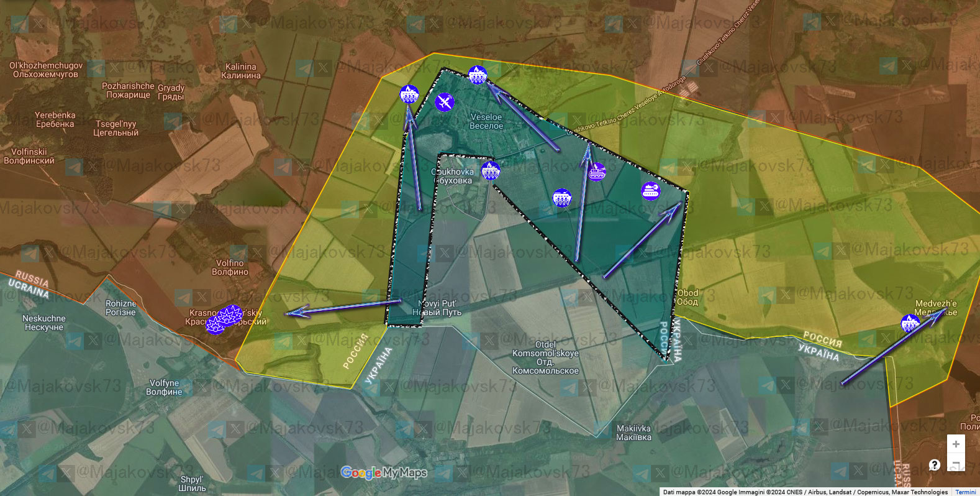The height and width of the screenshot is (496, 980).
Task: Click the Shpyl' place label
Action: coord(192,484)
